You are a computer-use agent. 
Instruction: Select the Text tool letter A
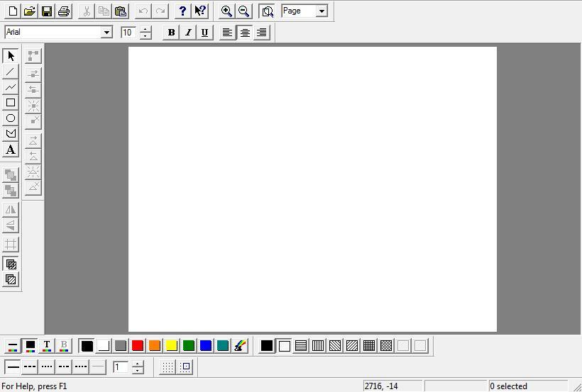coord(11,150)
